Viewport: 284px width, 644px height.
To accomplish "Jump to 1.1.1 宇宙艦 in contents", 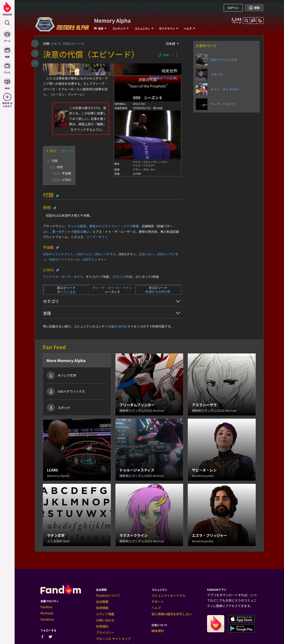I will (x=62, y=173).
